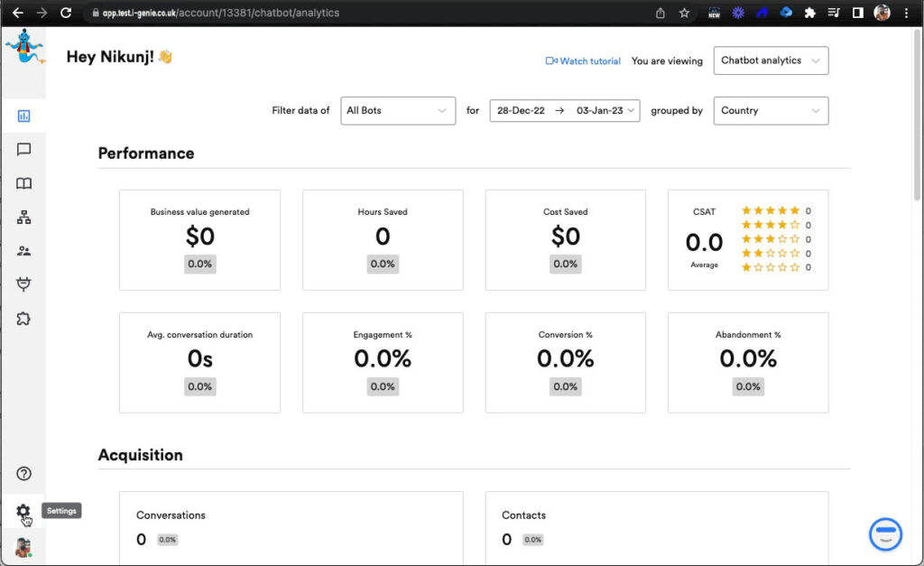
Task: Expand the All Bots filter dropdown
Action: [397, 111]
